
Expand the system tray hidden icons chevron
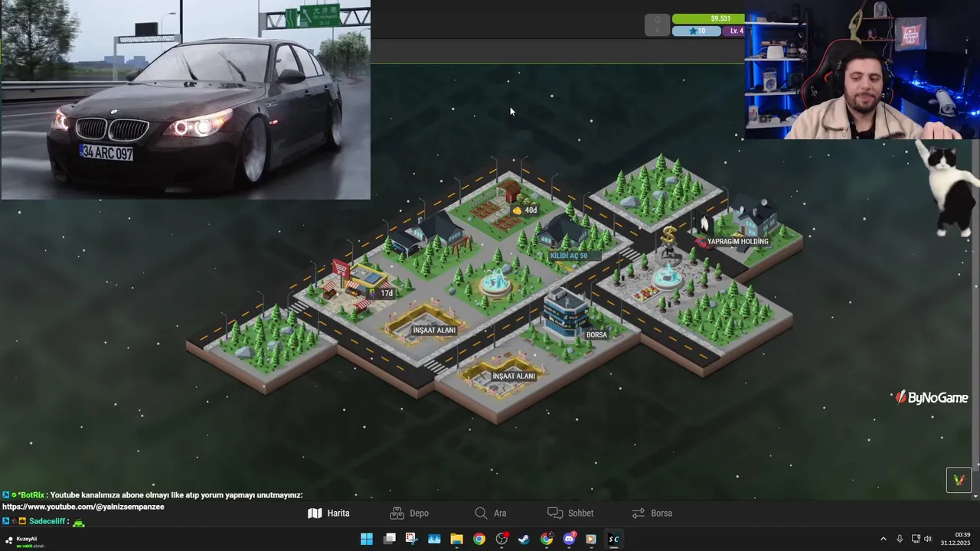click(x=883, y=539)
